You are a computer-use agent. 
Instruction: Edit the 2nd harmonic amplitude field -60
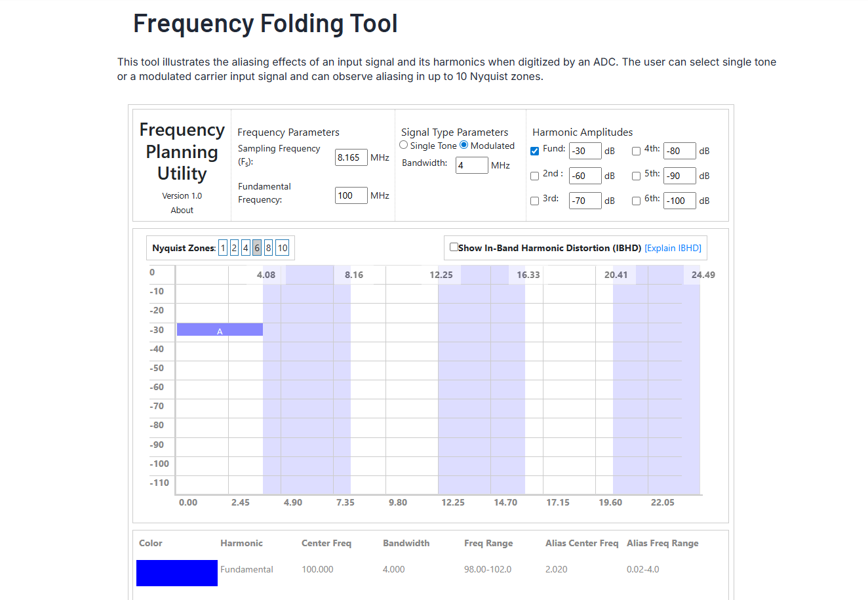(585, 176)
